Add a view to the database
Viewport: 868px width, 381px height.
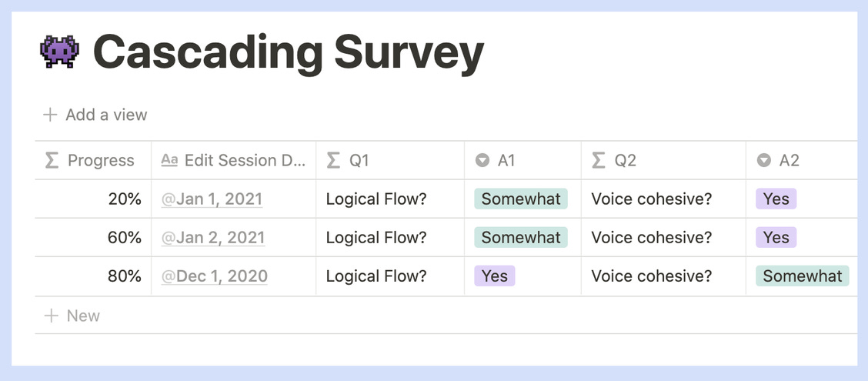(x=95, y=115)
